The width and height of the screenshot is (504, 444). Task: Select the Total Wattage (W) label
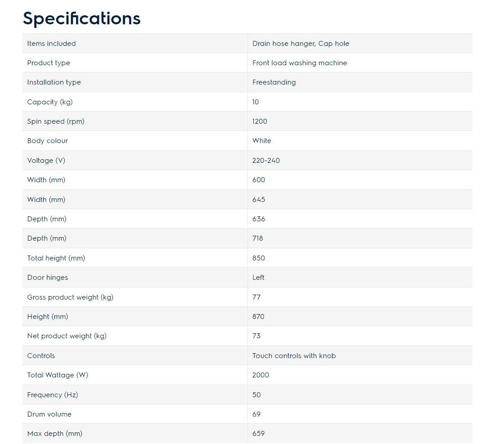tap(58, 375)
